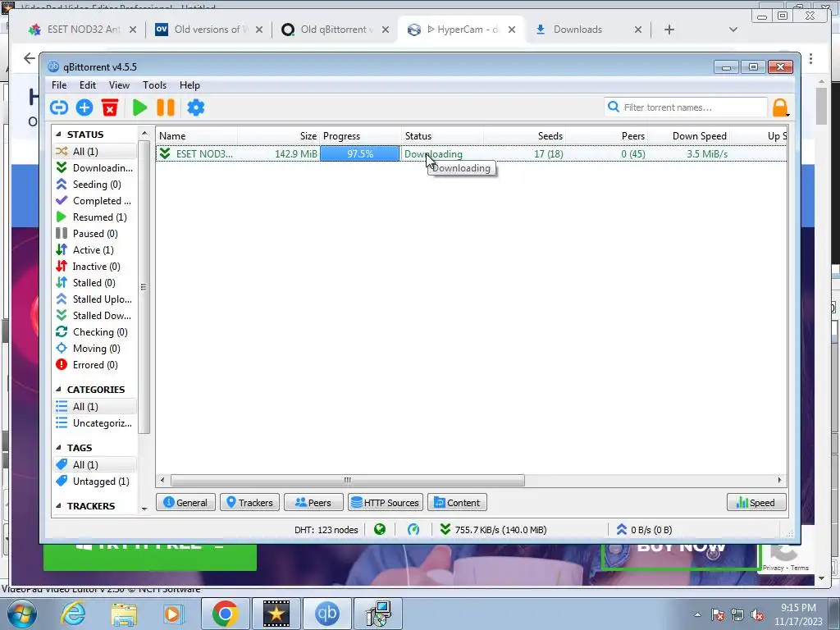Select the Seeding (0) filter
The height and width of the screenshot is (630, 840).
click(95, 185)
